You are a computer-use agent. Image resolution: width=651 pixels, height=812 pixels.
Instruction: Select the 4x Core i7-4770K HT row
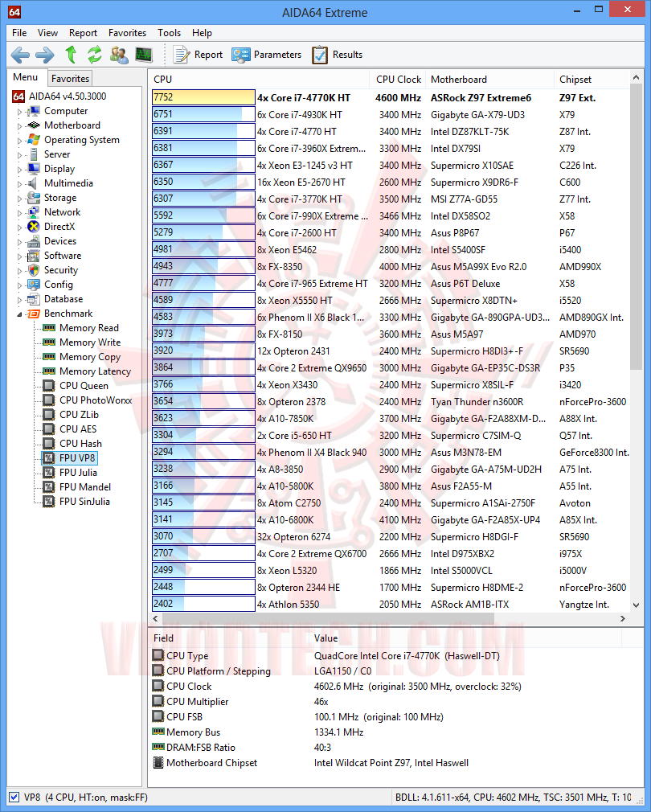390,97
